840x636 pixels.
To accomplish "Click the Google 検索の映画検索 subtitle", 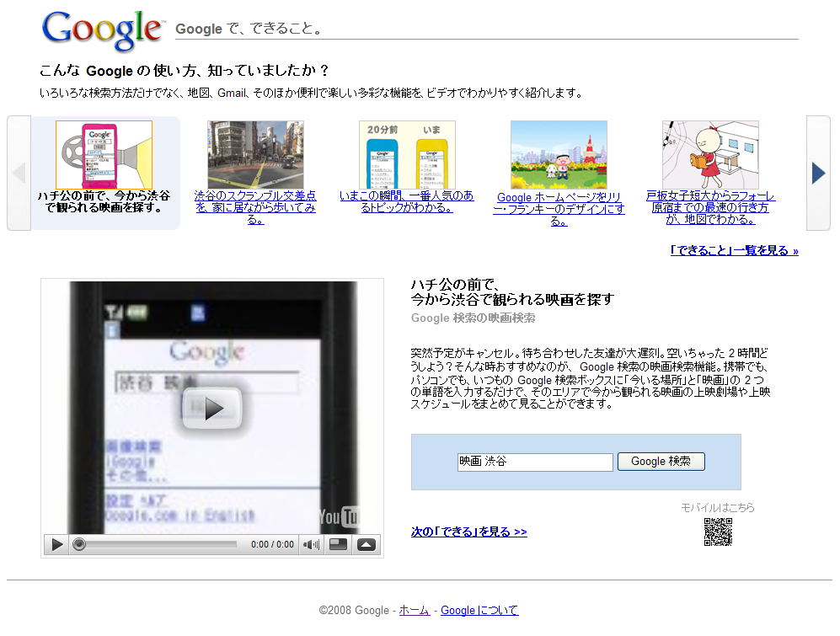I will (x=473, y=318).
